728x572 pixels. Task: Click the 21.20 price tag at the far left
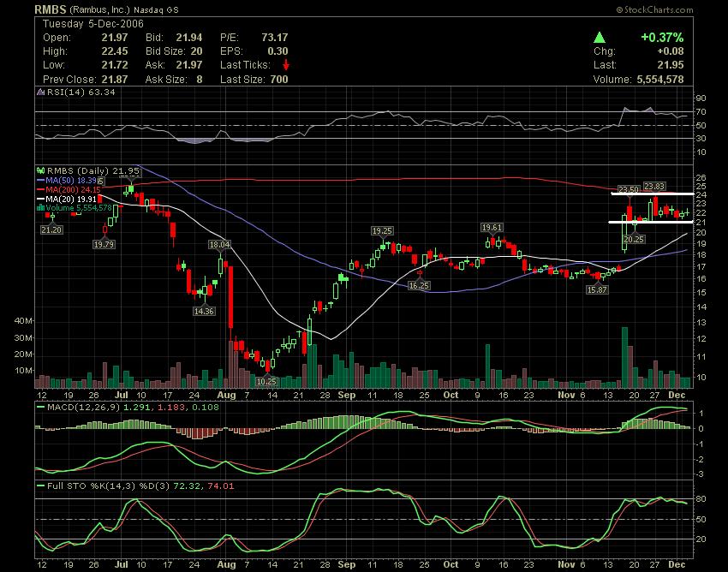[x=51, y=229]
